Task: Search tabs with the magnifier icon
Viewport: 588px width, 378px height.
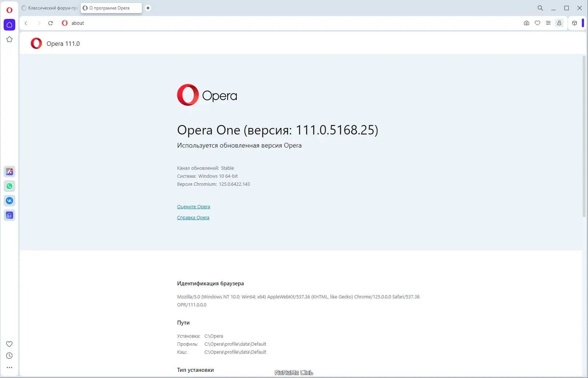Action: coord(540,8)
